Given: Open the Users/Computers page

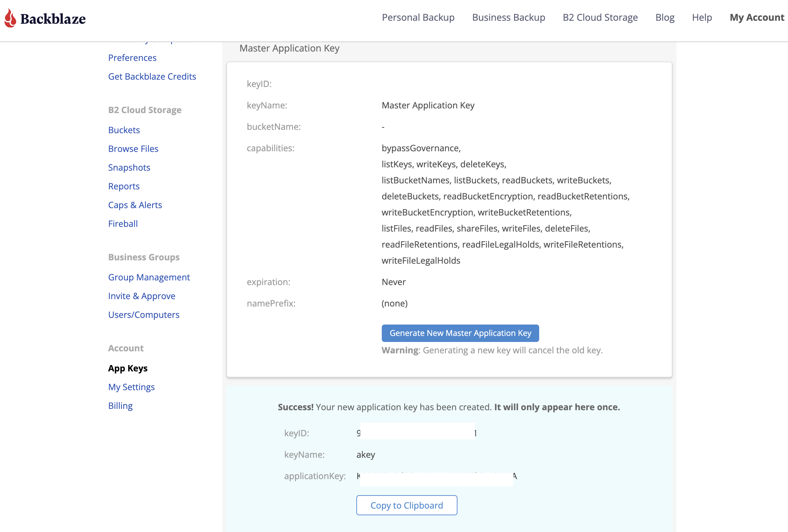Looking at the screenshot, I should click(x=144, y=315).
